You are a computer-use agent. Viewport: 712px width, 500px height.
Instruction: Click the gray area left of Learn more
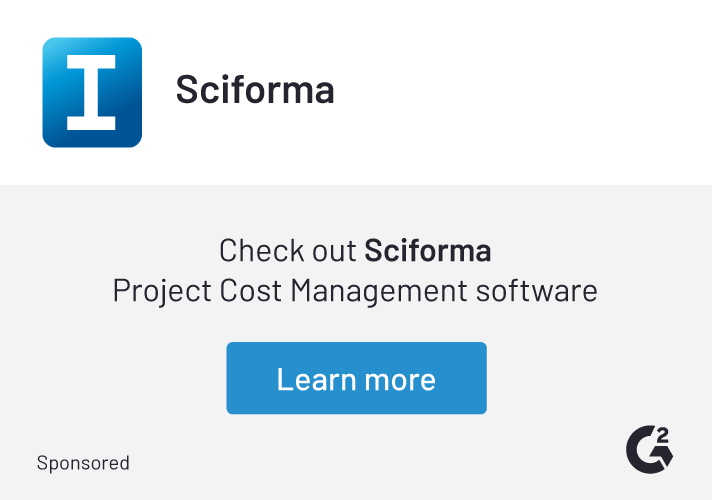tap(120, 378)
